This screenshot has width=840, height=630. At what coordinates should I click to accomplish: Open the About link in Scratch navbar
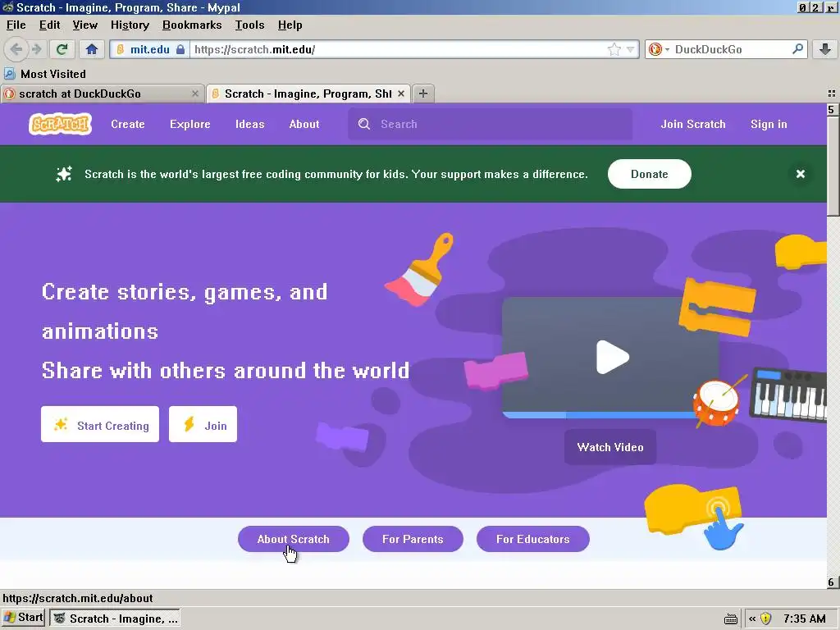(x=304, y=124)
